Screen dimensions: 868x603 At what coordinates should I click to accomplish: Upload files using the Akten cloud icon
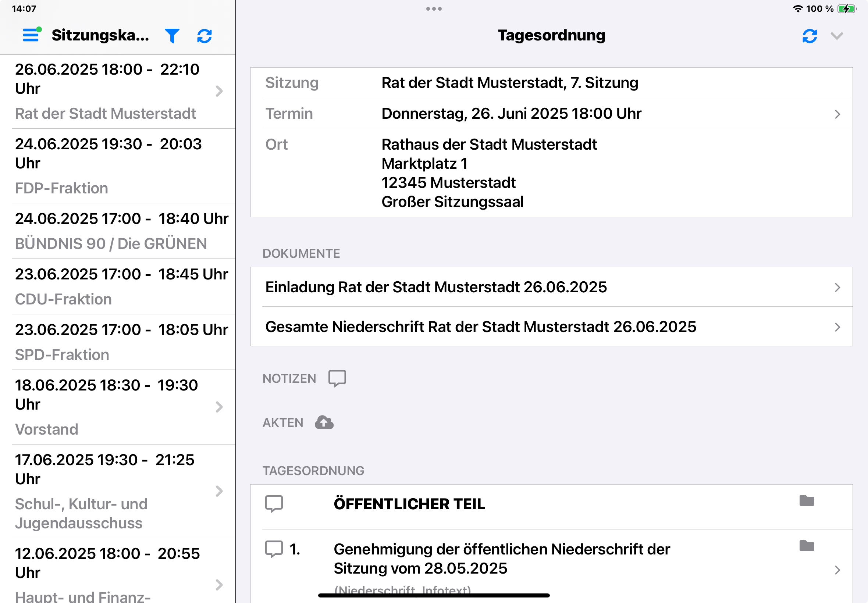coord(324,422)
